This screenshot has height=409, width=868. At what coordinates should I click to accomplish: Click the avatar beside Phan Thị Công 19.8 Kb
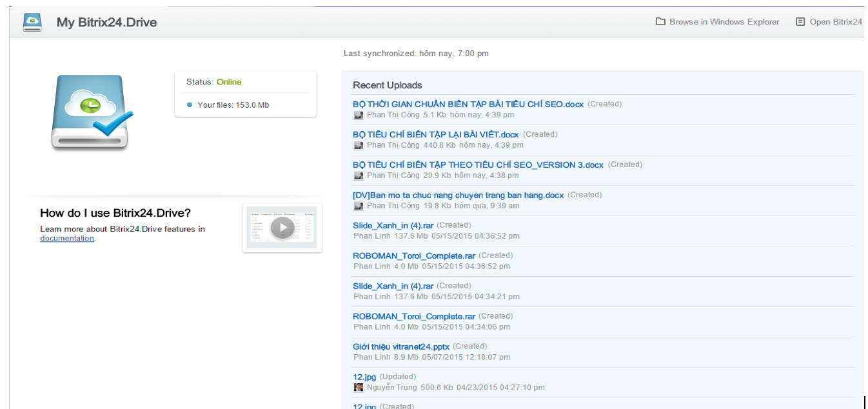pos(359,206)
